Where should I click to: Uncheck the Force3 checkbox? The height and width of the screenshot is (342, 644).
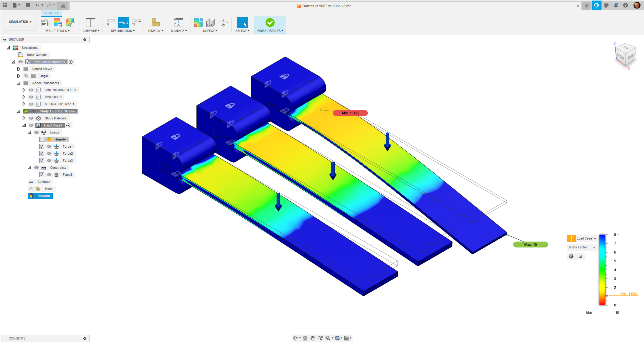[42, 161]
